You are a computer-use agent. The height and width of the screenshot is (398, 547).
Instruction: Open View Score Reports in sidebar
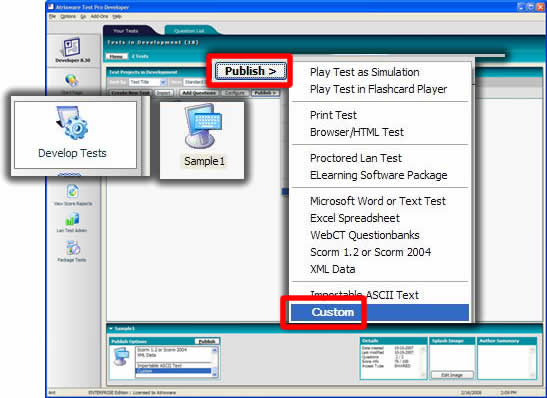click(73, 195)
